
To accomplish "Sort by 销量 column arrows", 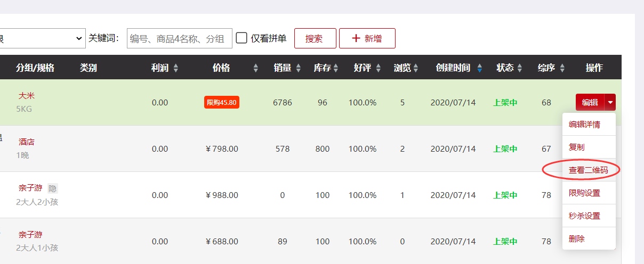I will (x=299, y=68).
